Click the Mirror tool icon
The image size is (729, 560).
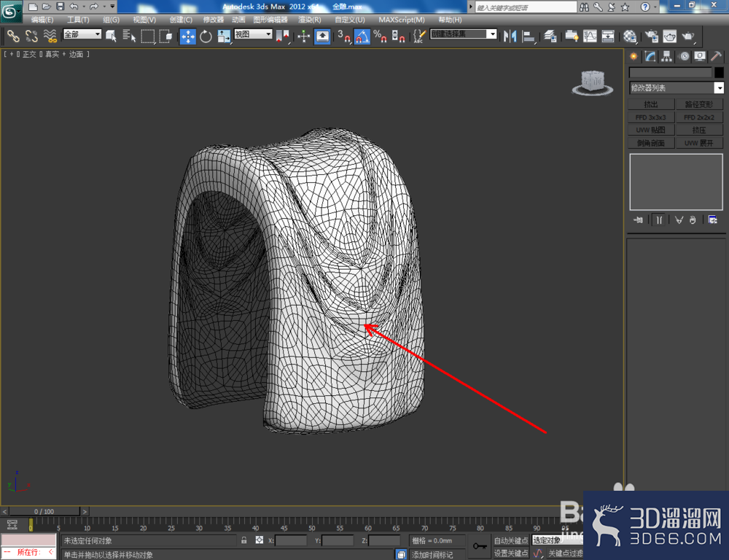[510, 36]
